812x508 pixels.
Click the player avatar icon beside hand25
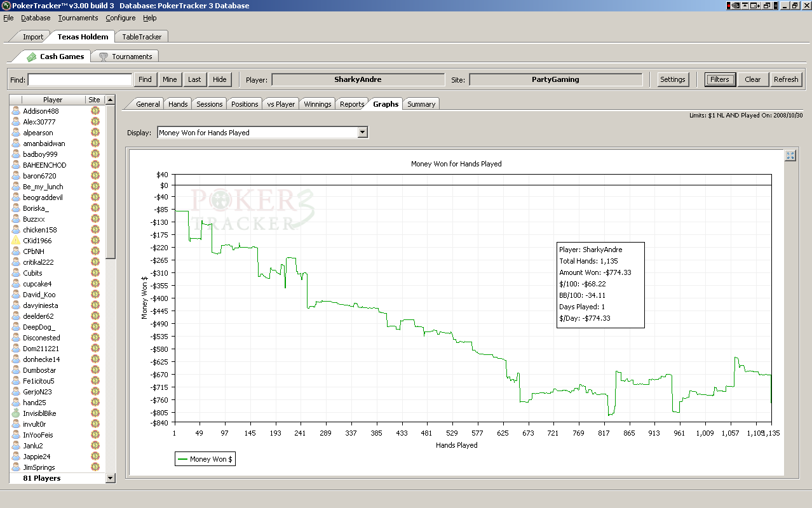point(16,403)
